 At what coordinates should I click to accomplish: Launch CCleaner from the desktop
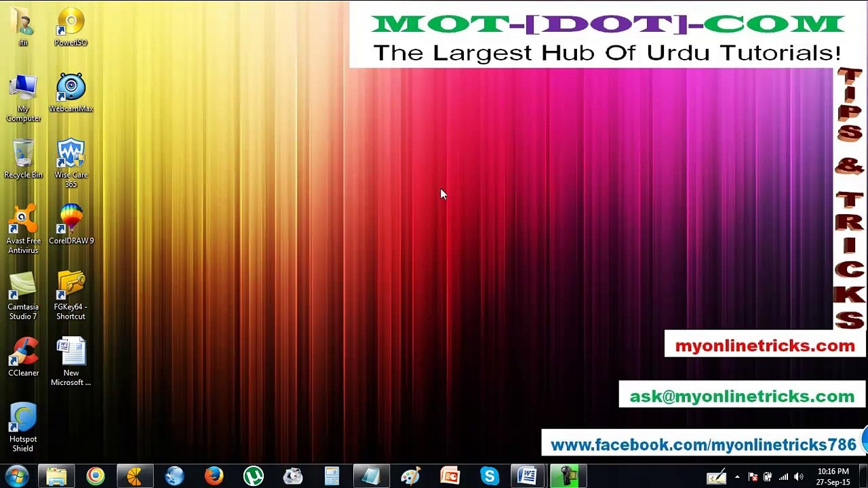click(23, 358)
